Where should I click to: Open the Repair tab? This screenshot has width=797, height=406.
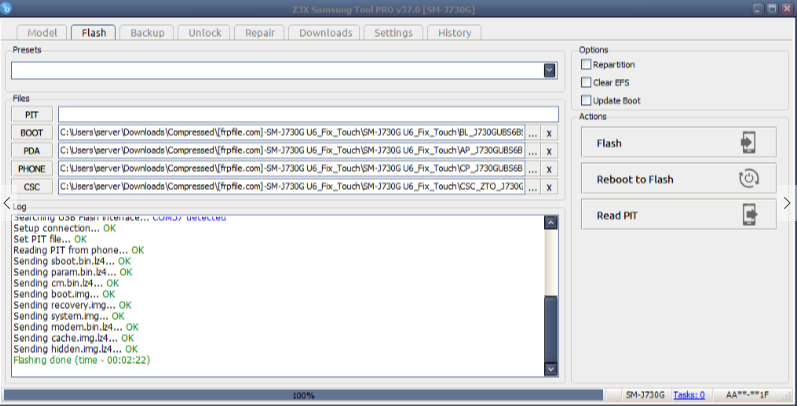click(260, 33)
